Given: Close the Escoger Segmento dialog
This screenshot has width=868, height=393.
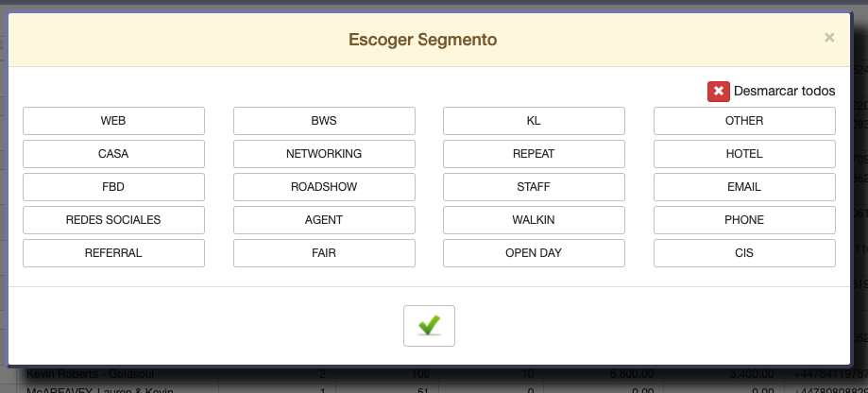Looking at the screenshot, I should click(829, 38).
